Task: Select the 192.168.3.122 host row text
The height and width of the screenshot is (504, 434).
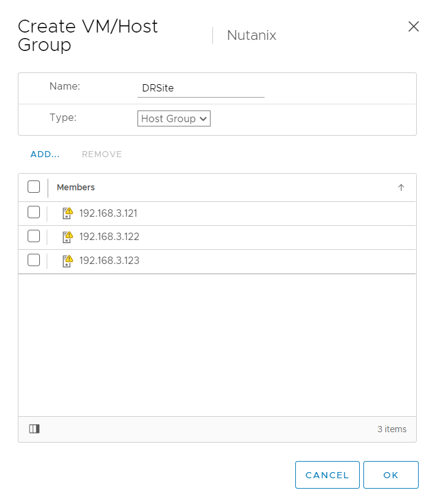Action: point(109,237)
